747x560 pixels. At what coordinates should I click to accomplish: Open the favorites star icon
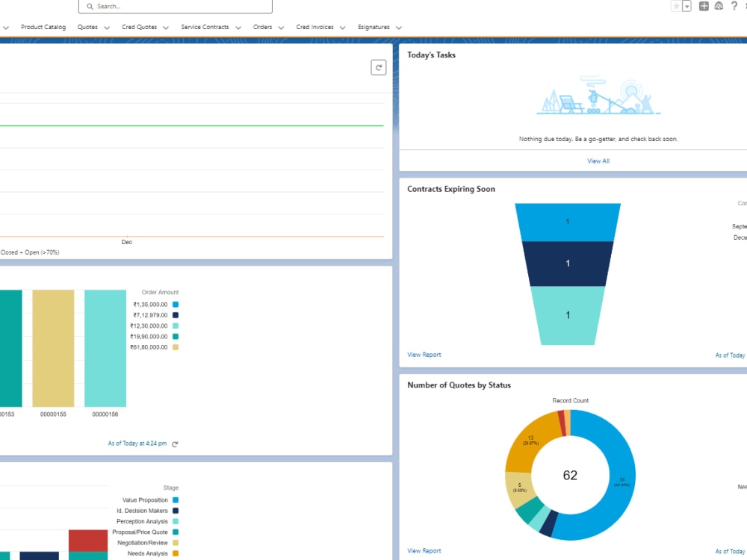coord(676,6)
